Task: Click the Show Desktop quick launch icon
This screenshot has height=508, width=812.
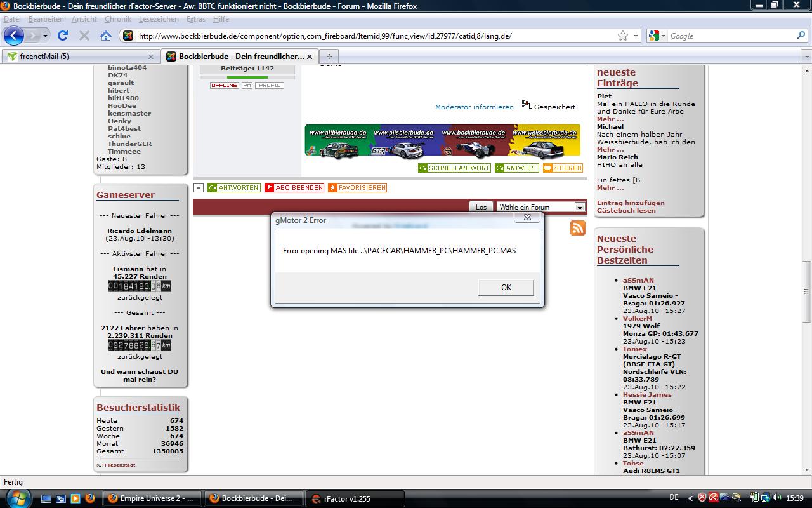Action: tap(46, 498)
